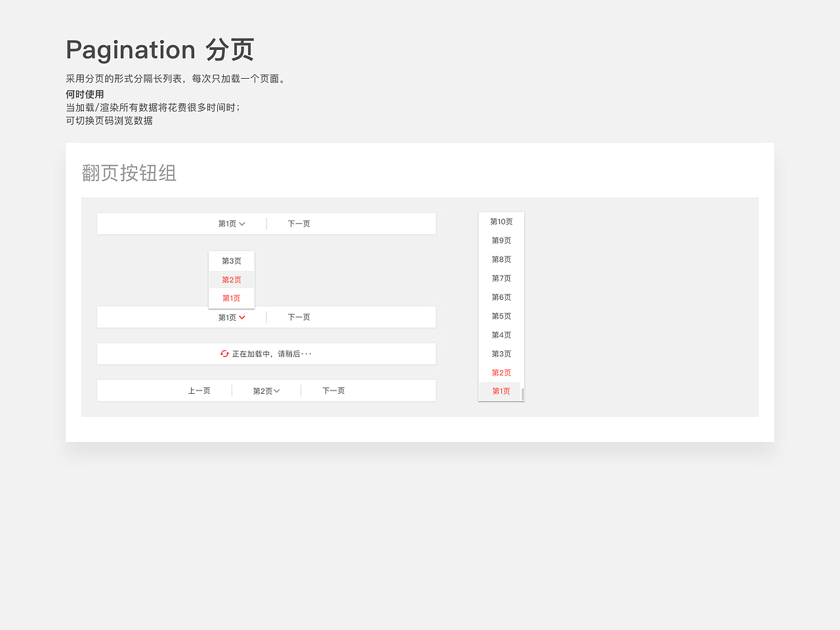
Task: Expand the 第2页 dropdown in the bottom pagination bar
Action: (x=276, y=390)
